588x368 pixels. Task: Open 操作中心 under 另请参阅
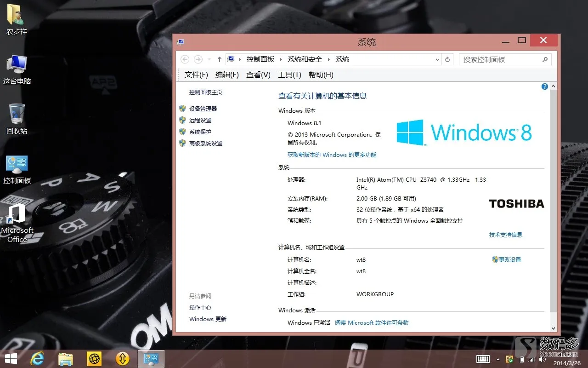click(200, 307)
